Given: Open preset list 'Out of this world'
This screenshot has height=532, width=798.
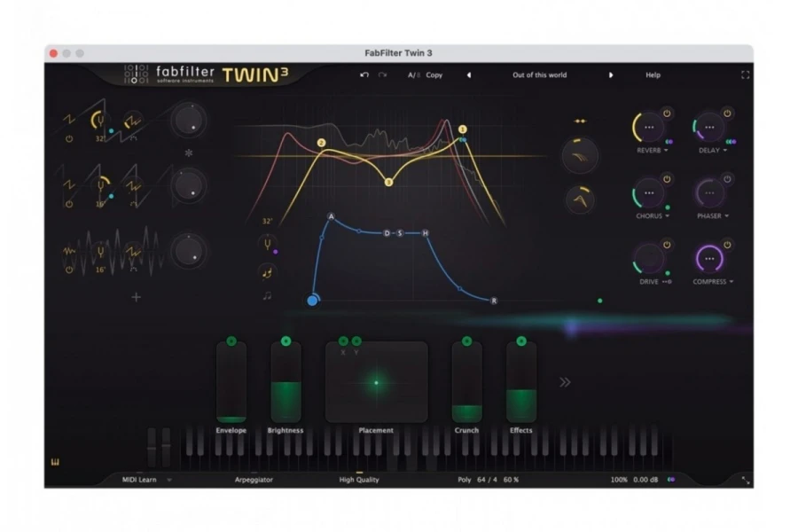Looking at the screenshot, I should [x=539, y=74].
